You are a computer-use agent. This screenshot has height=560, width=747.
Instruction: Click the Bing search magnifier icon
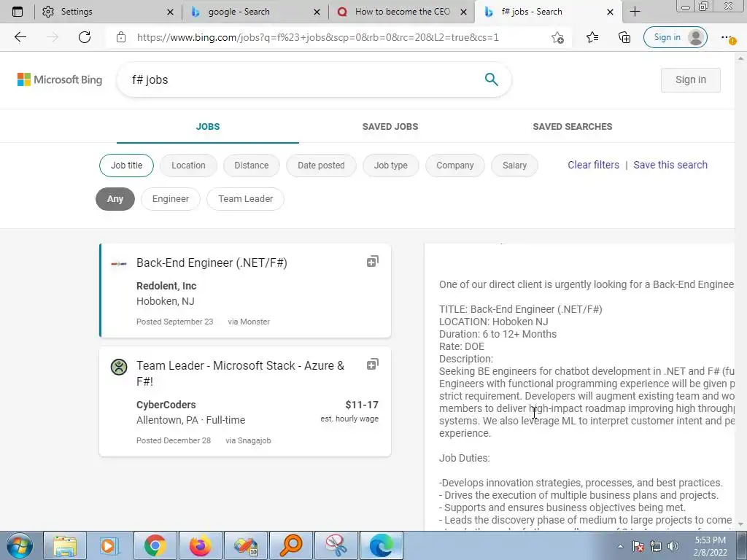[x=491, y=79]
